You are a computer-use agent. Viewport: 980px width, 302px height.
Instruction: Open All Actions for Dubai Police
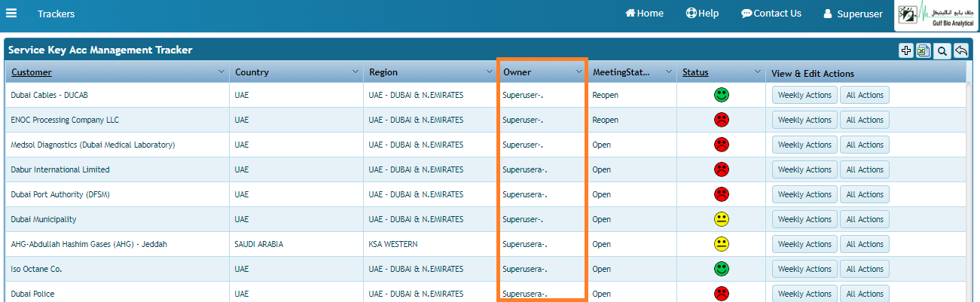point(865,294)
